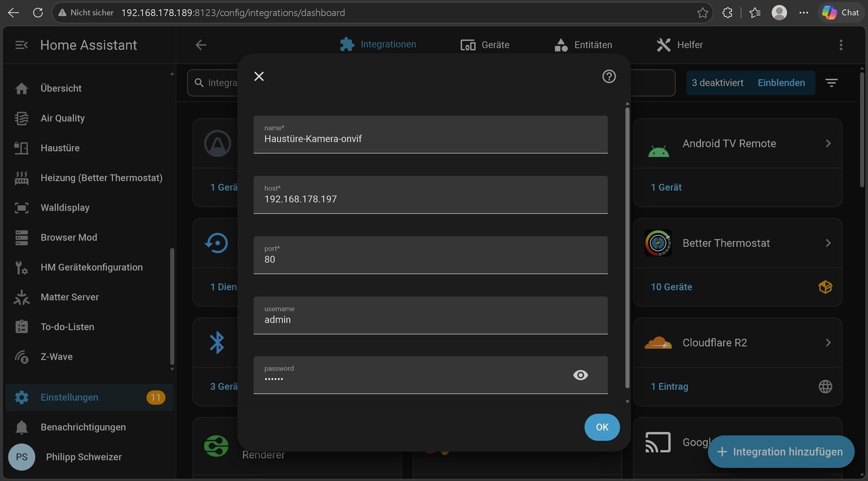
Task: Collapse the sidebar with the menu icon
Action: (x=22, y=45)
